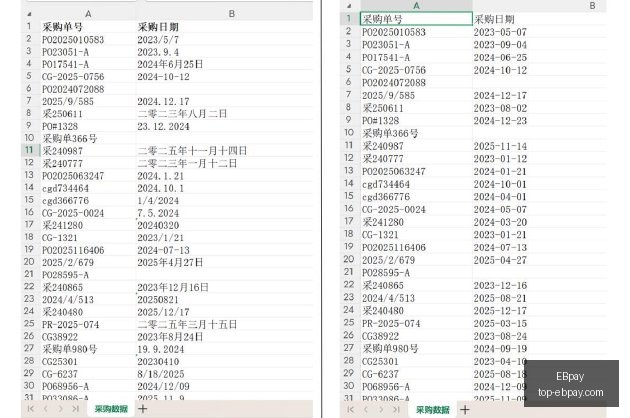This screenshot has width=630, height=418.
Task: Select right sheet empty date cell beside PO28595-A
Action: point(540,272)
